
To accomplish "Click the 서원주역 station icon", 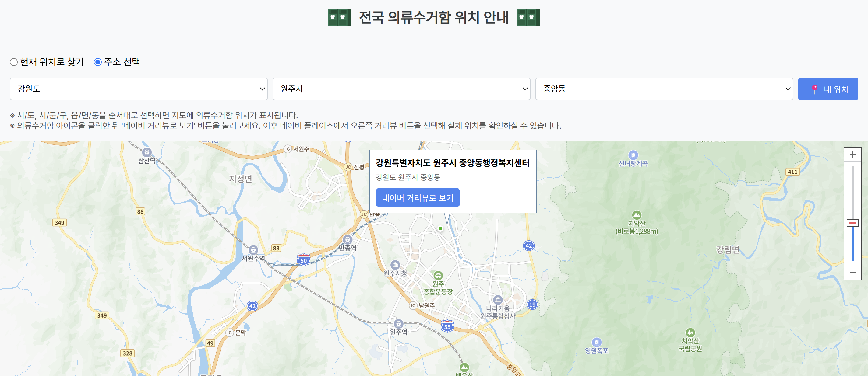I will pyautogui.click(x=253, y=250).
